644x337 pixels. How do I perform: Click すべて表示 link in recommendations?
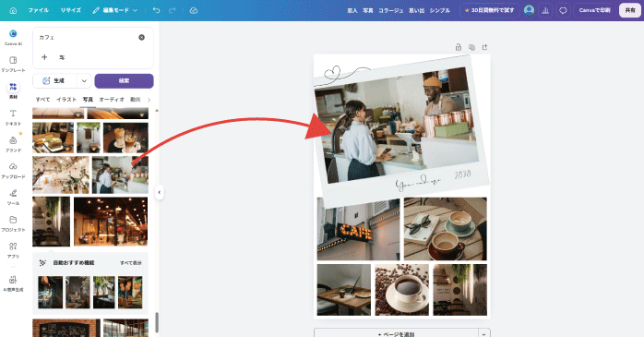[131, 262]
